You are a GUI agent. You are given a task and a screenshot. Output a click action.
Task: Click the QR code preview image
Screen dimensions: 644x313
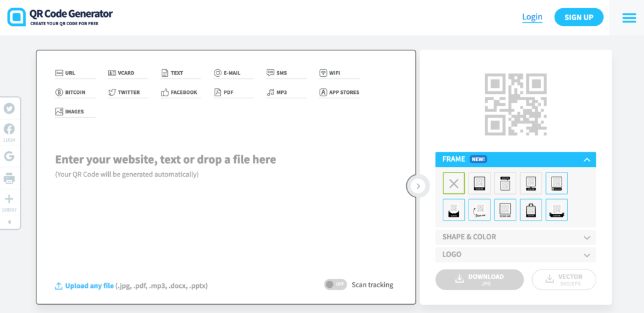click(516, 105)
